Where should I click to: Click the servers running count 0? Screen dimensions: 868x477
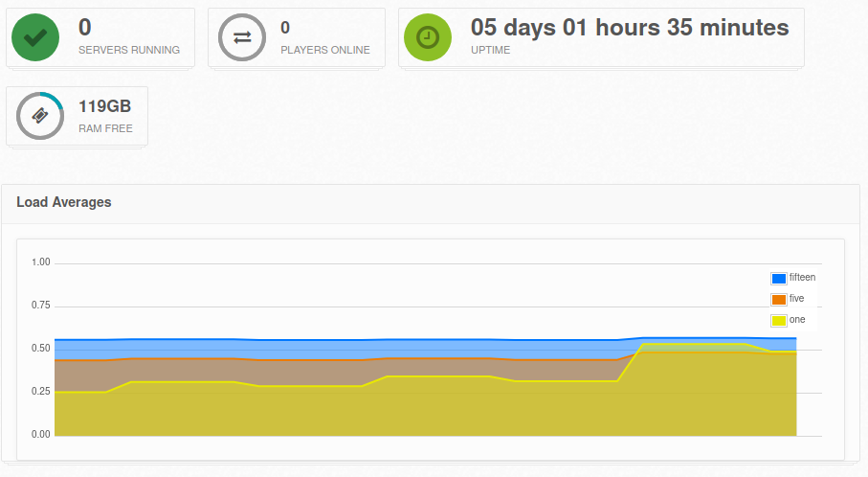(x=85, y=27)
